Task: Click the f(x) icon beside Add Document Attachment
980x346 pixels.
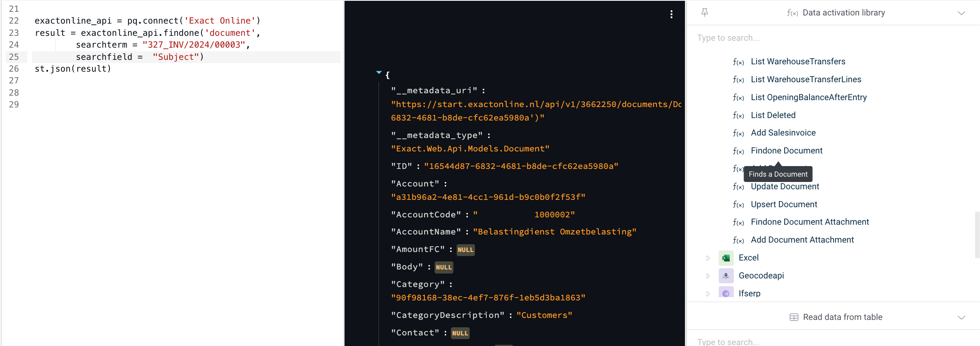Action: tap(738, 240)
